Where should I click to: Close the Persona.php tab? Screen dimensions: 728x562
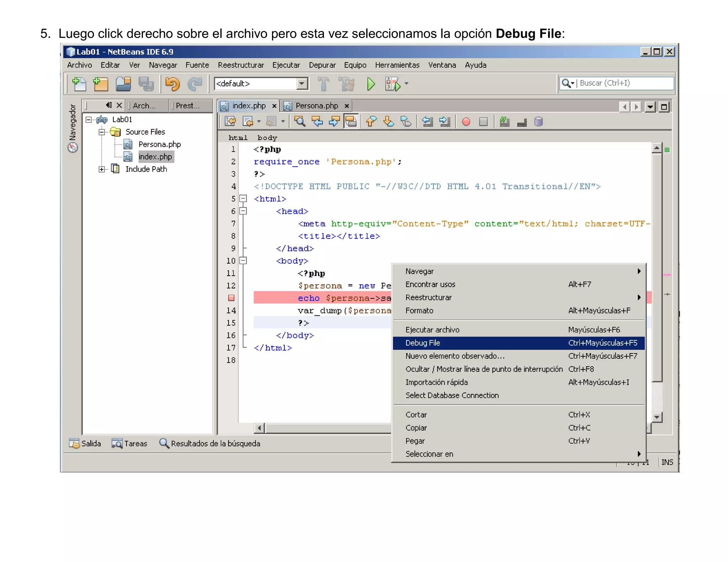click(347, 106)
